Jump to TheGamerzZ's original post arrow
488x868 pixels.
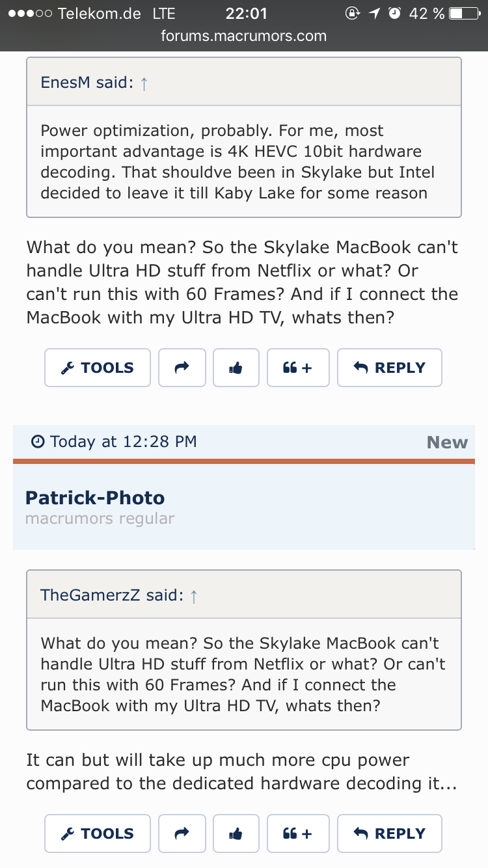pyautogui.click(x=193, y=595)
